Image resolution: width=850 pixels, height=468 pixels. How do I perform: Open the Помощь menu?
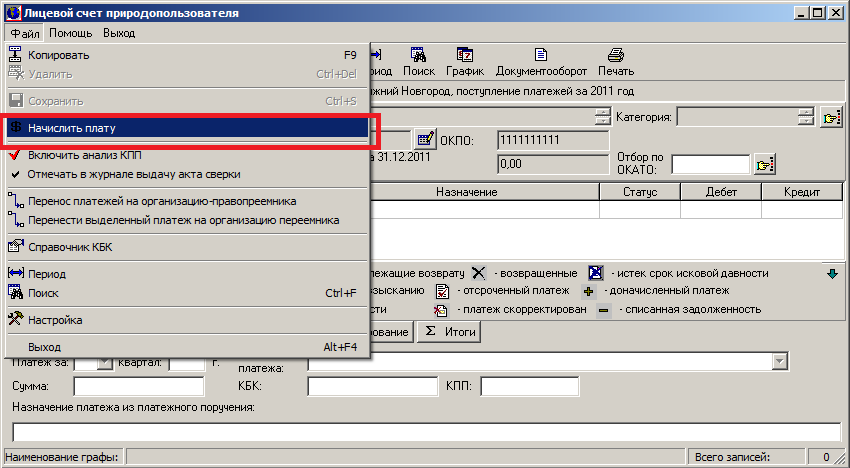pyautogui.click(x=70, y=33)
